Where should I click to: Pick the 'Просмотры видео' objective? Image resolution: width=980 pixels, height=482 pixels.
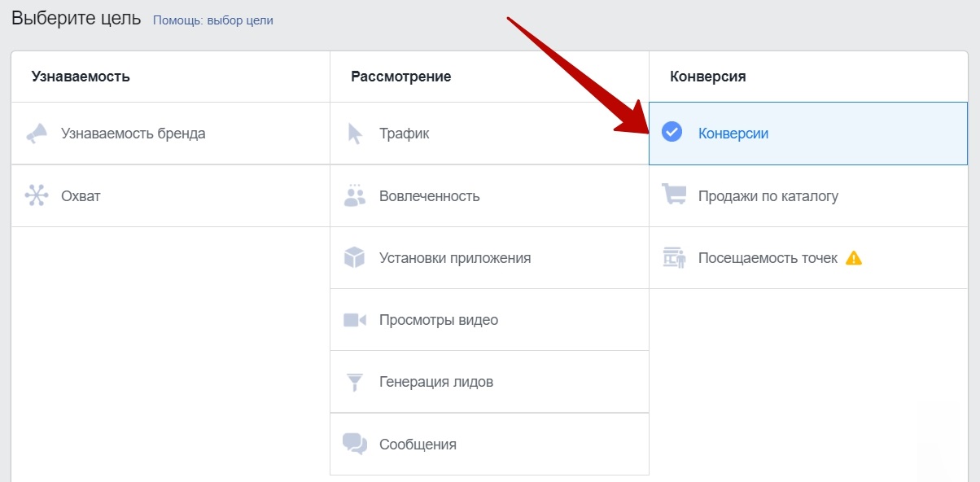point(489,320)
